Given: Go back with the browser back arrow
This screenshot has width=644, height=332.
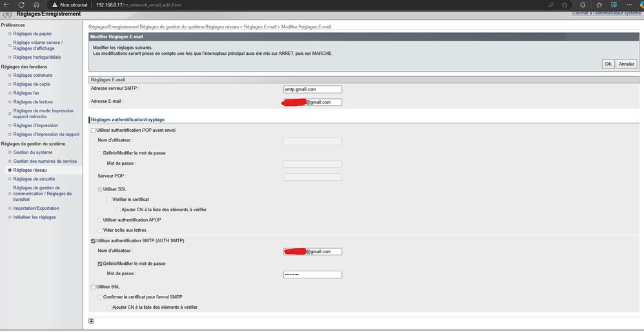Looking at the screenshot, I should pyautogui.click(x=6, y=5).
